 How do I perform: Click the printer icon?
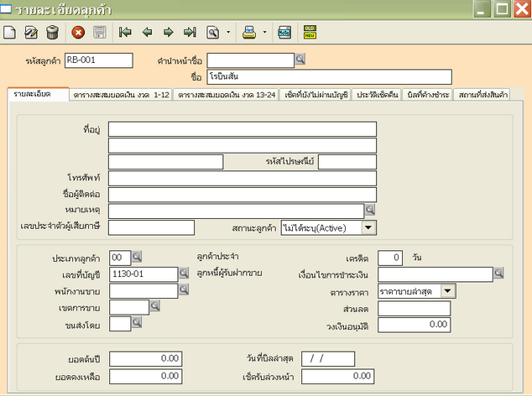pos(249,34)
